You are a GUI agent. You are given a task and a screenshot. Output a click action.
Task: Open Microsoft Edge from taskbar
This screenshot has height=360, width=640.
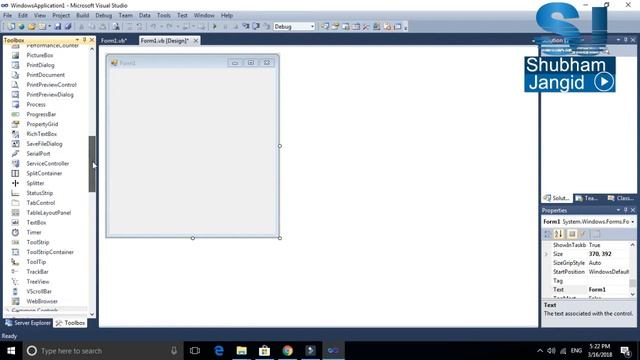[219, 351]
